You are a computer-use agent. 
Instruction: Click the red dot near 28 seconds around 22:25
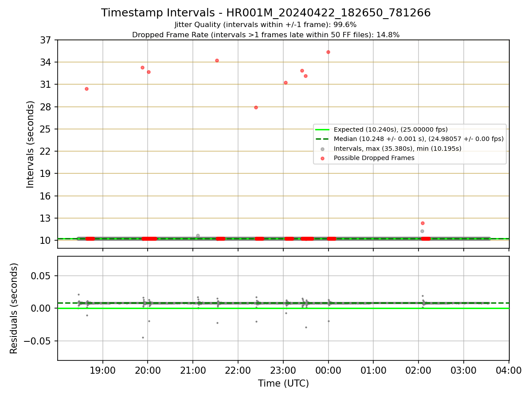[x=256, y=107]
